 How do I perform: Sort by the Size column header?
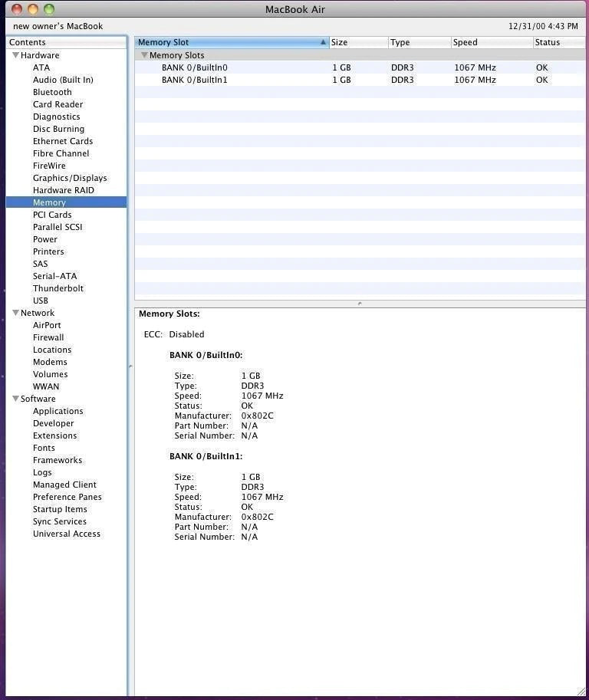357,42
